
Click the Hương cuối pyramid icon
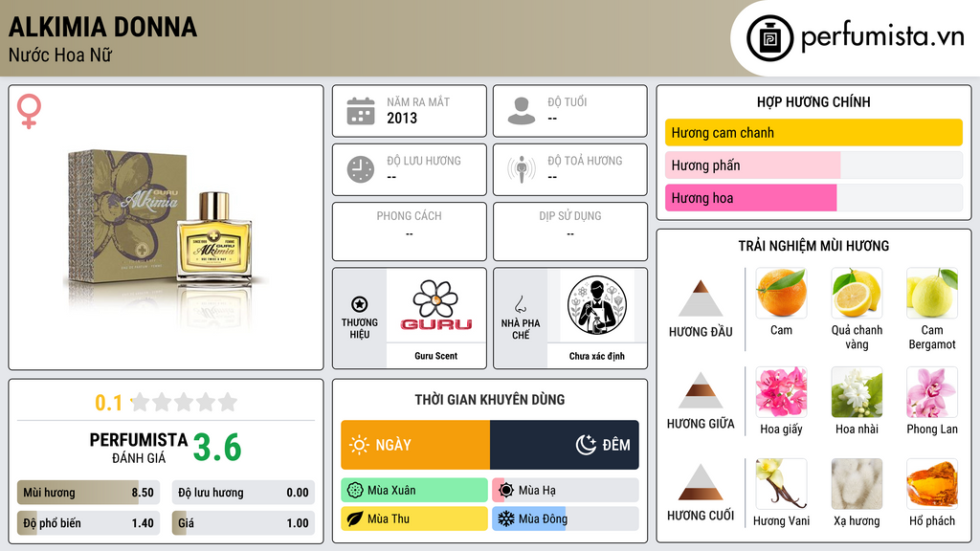701,482
